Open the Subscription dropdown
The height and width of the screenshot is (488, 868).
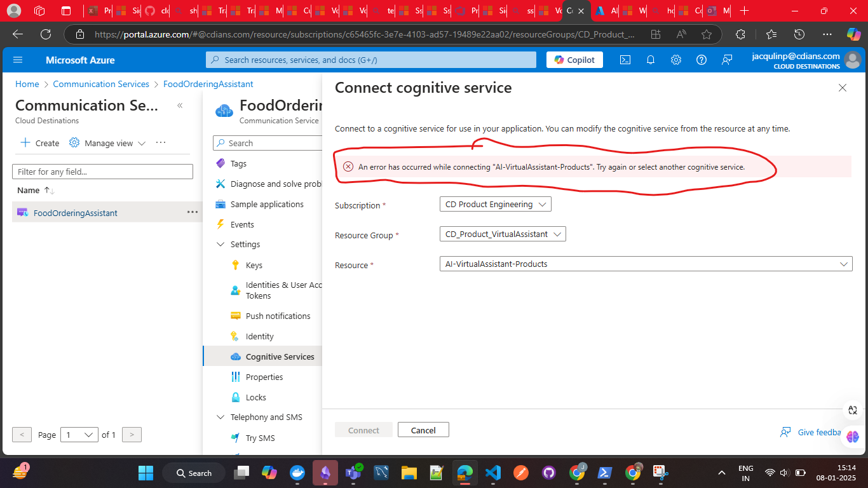[x=495, y=204]
